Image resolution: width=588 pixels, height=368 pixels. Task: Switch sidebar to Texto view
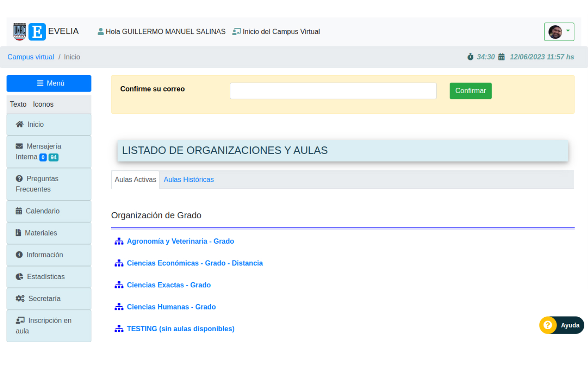click(18, 104)
